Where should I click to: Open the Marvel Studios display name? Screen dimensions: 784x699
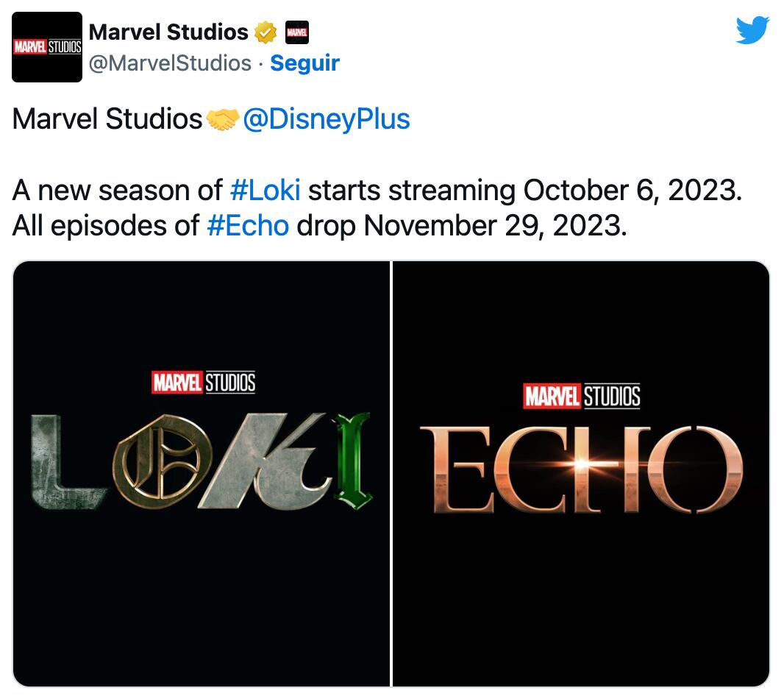coord(168,32)
